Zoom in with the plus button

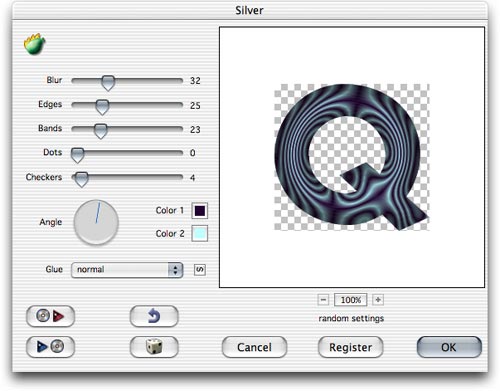pos(378,300)
